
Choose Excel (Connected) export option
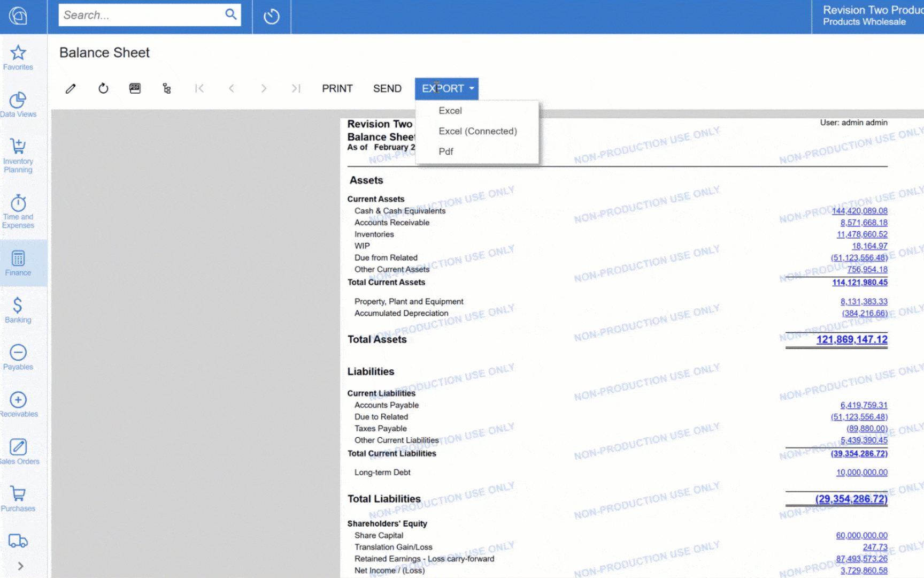478,131
